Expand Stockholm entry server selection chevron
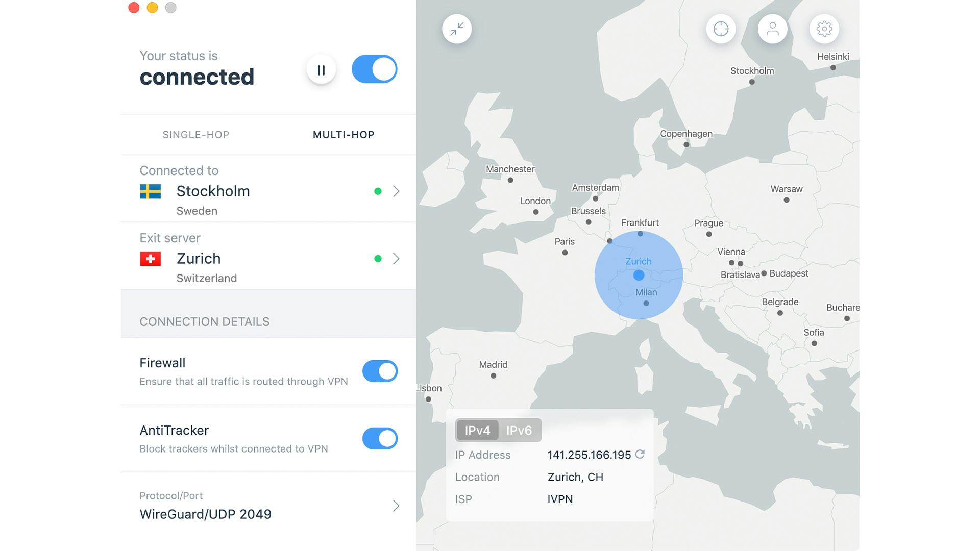This screenshot has width=980, height=551. coord(396,191)
